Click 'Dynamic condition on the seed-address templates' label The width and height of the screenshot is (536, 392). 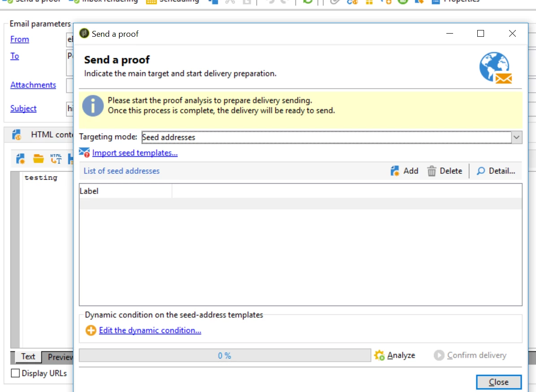pos(174,315)
